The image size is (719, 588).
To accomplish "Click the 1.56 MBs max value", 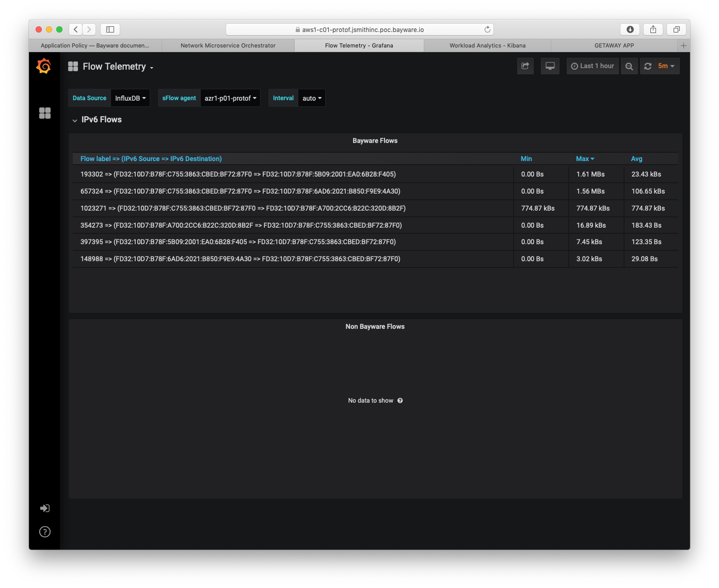I will point(590,192).
